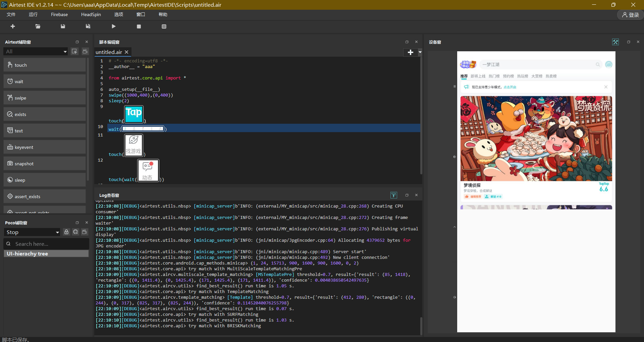Select the UI-hierachy tree row
The height and width of the screenshot is (342, 644).
pyautogui.click(x=46, y=254)
